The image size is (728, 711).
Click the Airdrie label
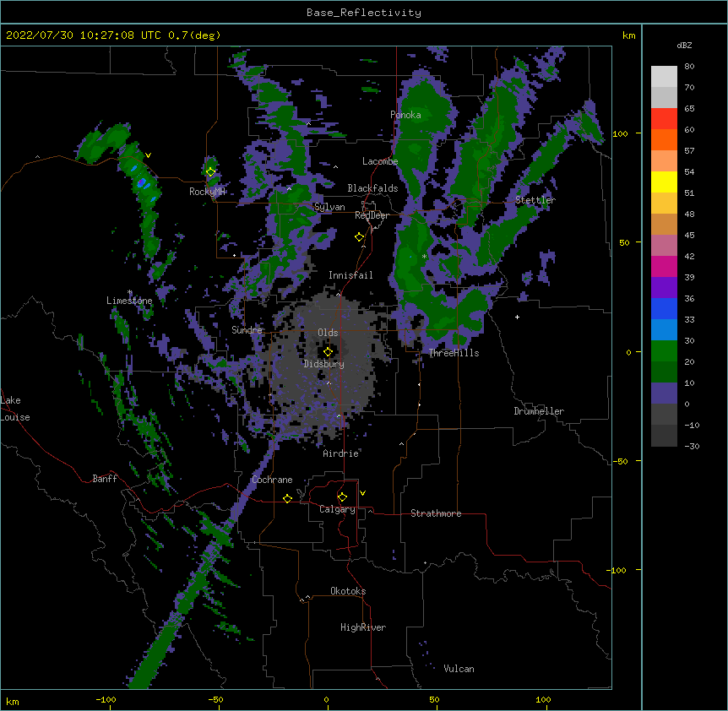point(341,453)
